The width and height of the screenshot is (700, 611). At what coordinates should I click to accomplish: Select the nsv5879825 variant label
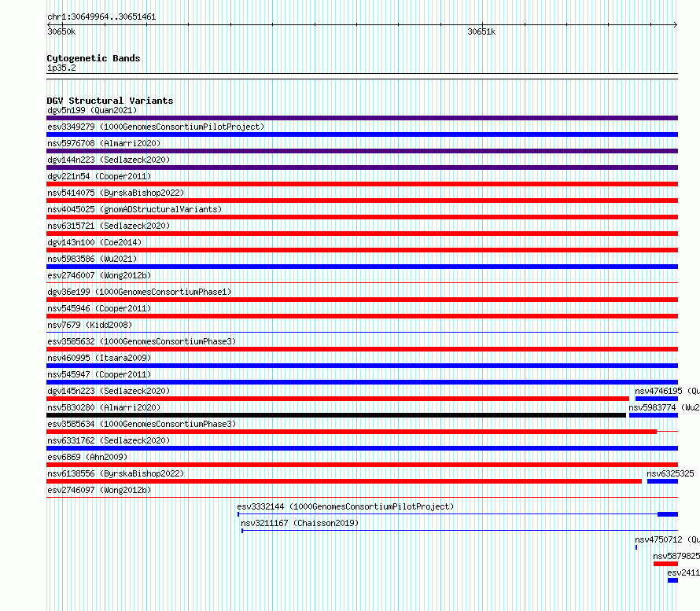tap(676, 556)
